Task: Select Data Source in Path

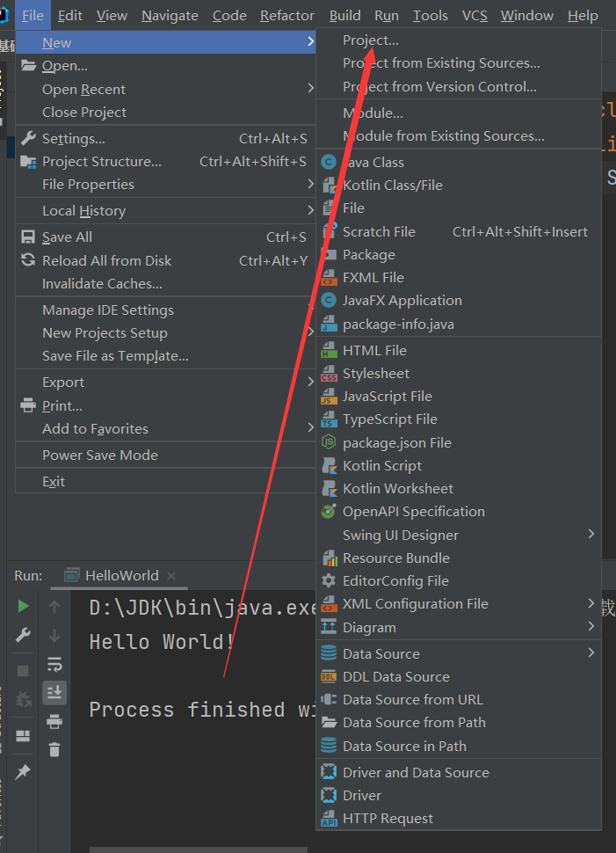Action: point(459,747)
